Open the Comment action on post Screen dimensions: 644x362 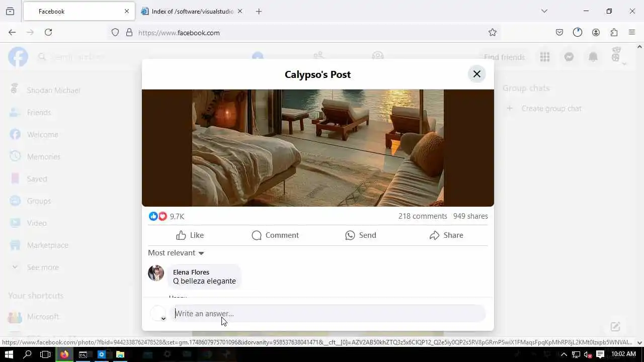pos(275,235)
